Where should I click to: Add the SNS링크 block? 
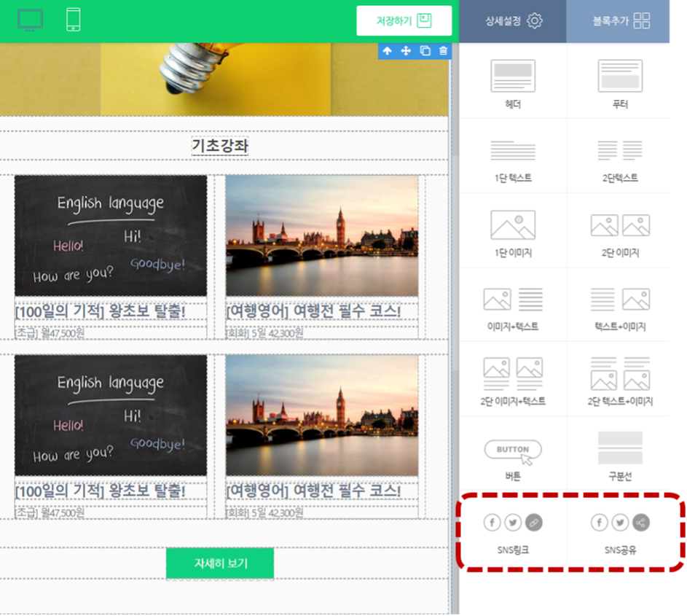[513, 532]
